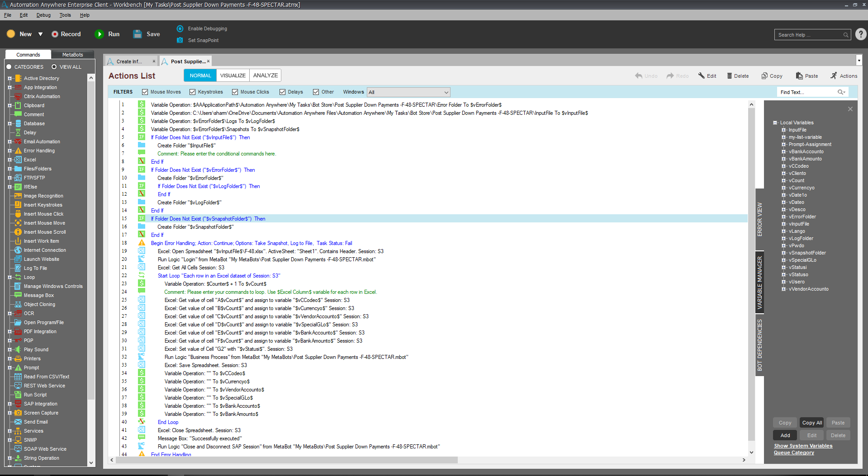Click the Delete trash icon

pos(729,76)
